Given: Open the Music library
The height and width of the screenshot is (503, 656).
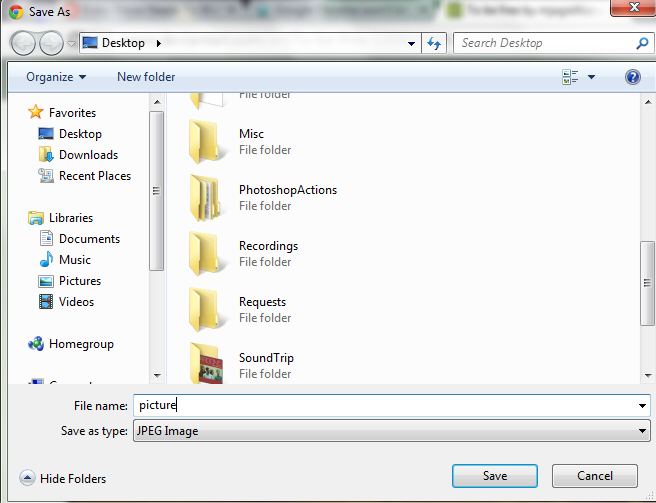Looking at the screenshot, I should pyautogui.click(x=75, y=260).
